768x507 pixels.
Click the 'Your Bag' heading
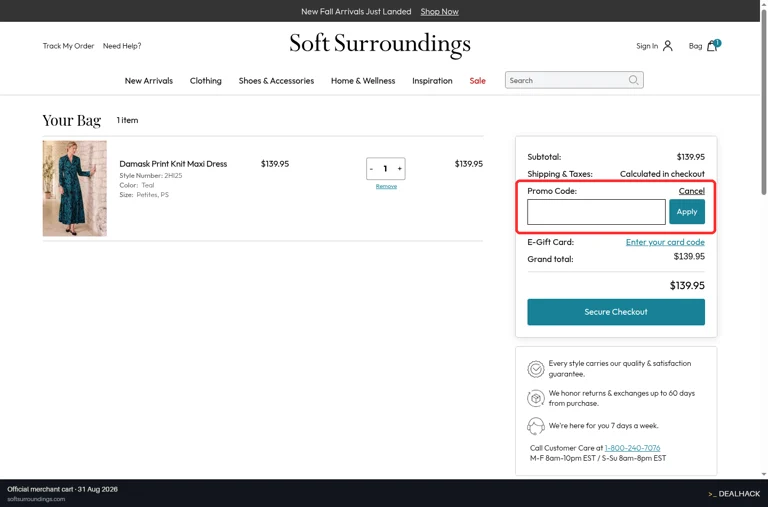[x=72, y=121]
